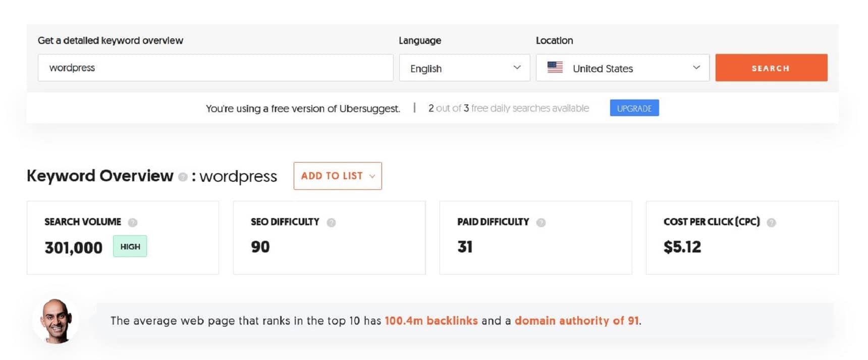
Task: Click the help icon next to PAID DIFFICULTY
Action: [541, 222]
